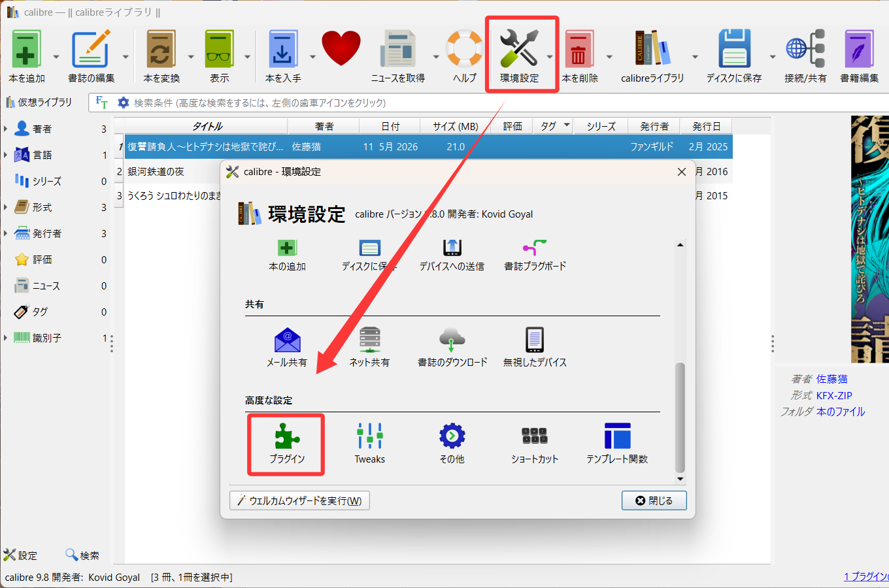Screen dimensions: 889x588
Task: Expand the 識別子 tree node
Action: (6, 338)
